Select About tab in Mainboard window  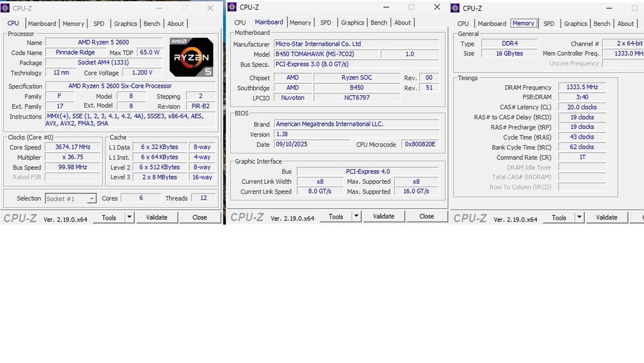pos(402,23)
